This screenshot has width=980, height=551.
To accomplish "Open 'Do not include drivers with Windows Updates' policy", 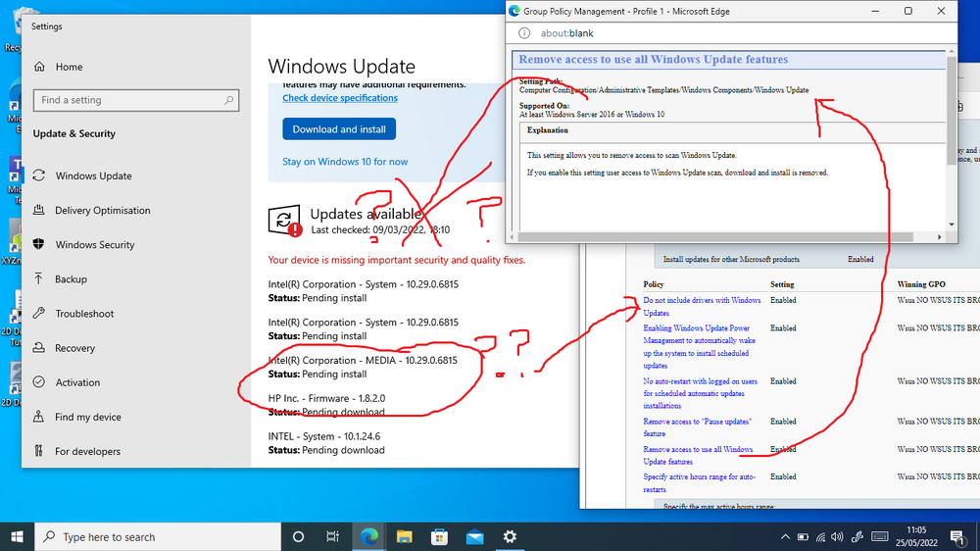I will point(702,307).
